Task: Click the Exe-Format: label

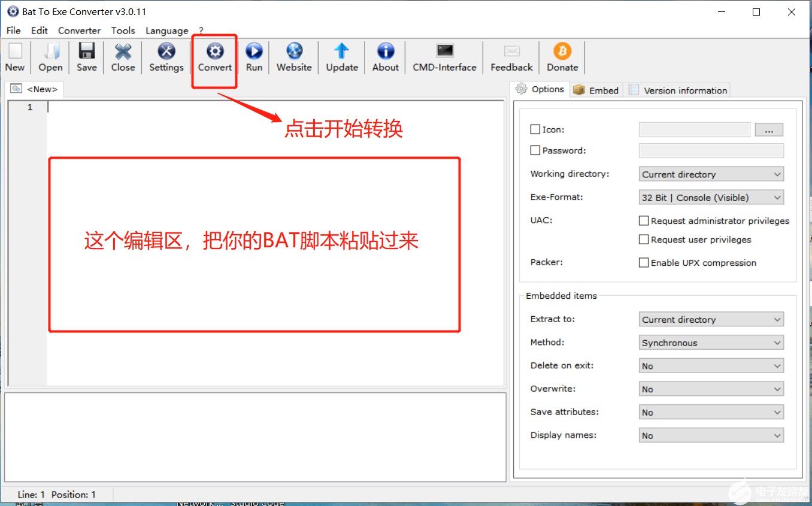Action: coord(557,197)
